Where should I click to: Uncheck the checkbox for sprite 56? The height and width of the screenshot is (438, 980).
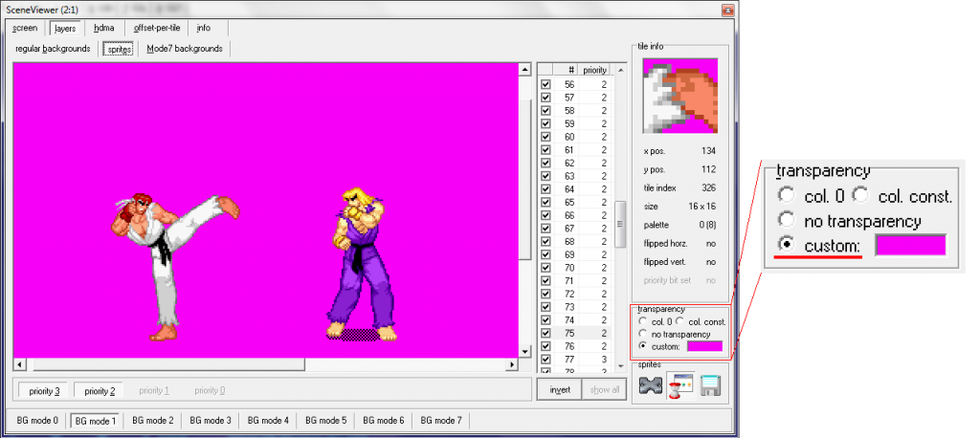point(546,85)
